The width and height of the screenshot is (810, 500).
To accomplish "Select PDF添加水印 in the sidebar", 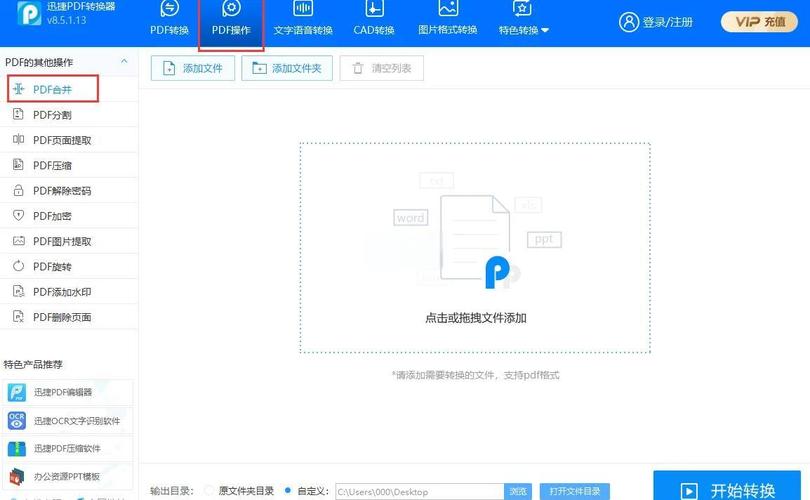I will [x=69, y=292].
